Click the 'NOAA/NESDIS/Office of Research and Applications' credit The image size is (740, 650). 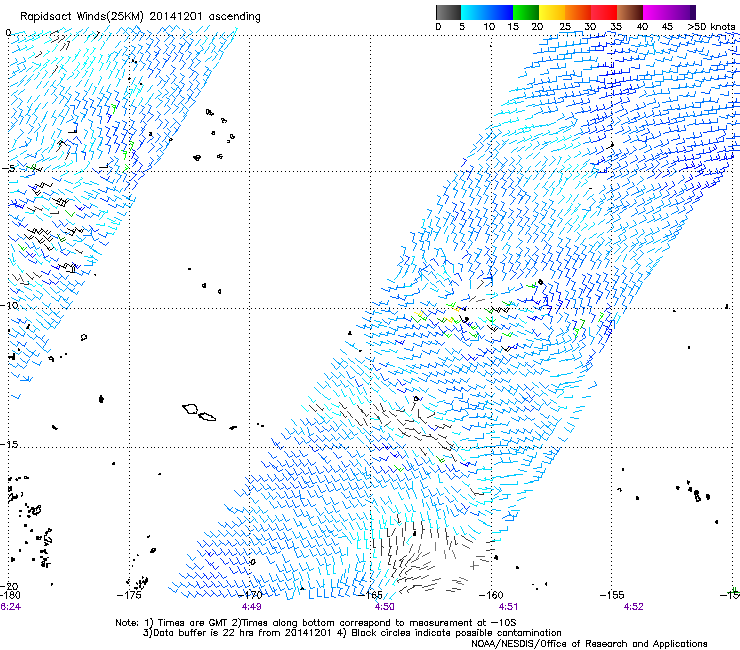[589, 644]
